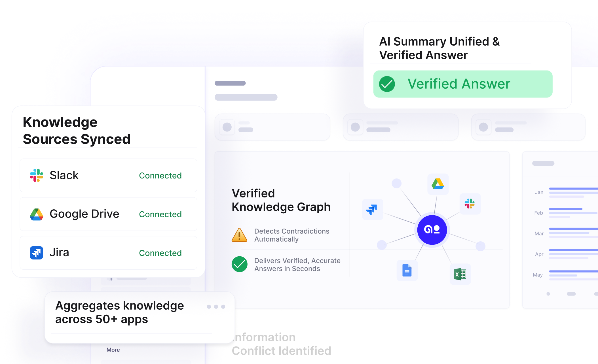
Task: Click the green check beside Delivers Verified answers
Action: 240,264
